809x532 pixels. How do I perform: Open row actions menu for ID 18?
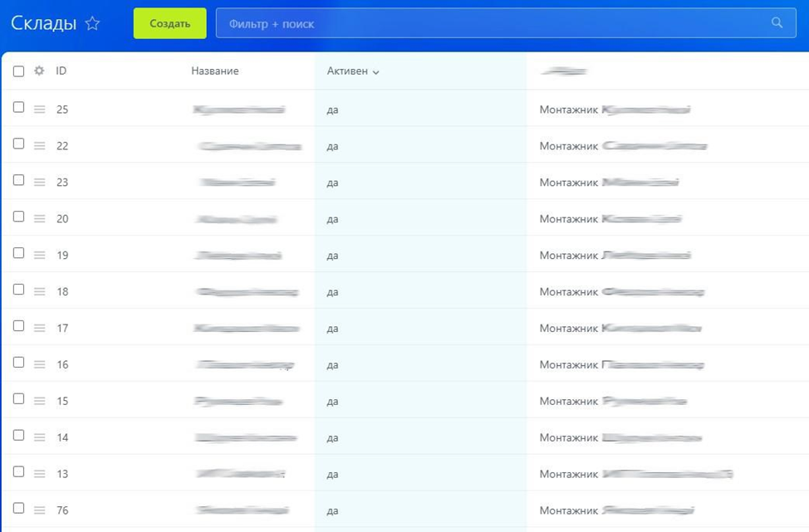39,292
